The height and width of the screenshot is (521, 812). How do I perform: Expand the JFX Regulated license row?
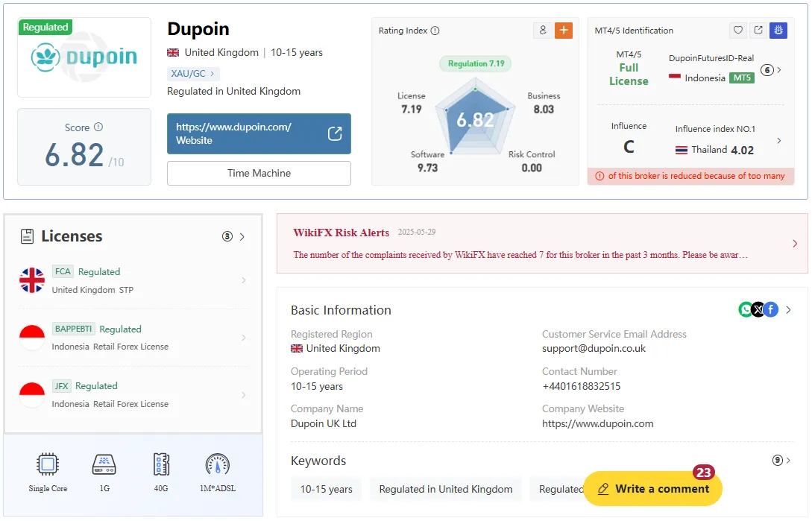pyautogui.click(x=133, y=394)
